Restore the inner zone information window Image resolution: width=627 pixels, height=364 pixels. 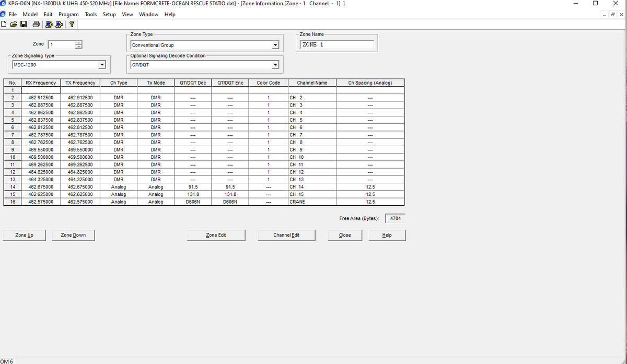(x=613, y=15)
